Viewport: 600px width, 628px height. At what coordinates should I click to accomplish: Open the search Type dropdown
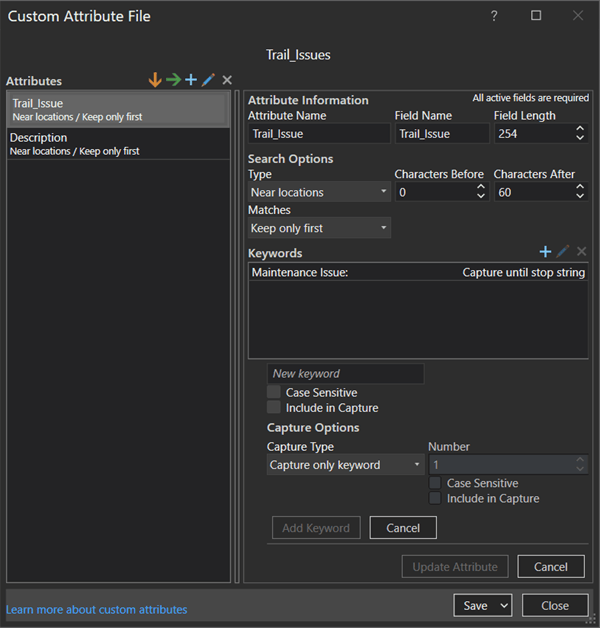319,192
